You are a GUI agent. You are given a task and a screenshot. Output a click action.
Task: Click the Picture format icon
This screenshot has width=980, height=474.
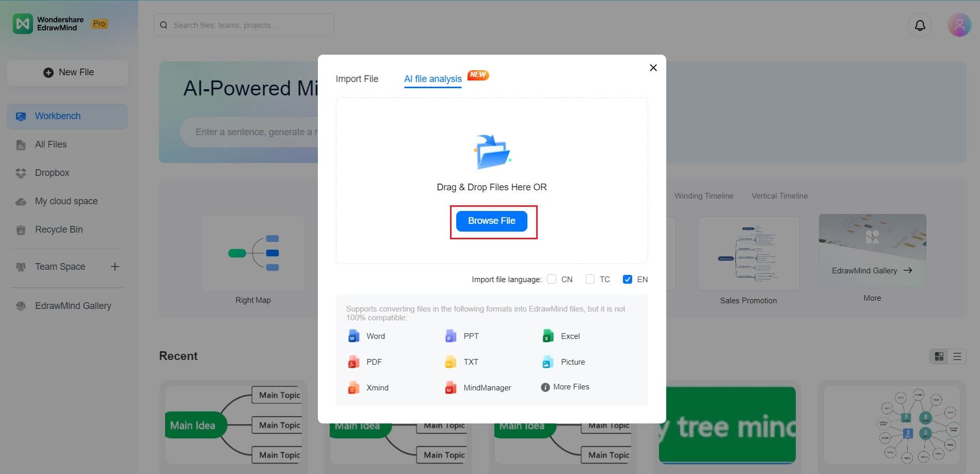coord(548,362)
